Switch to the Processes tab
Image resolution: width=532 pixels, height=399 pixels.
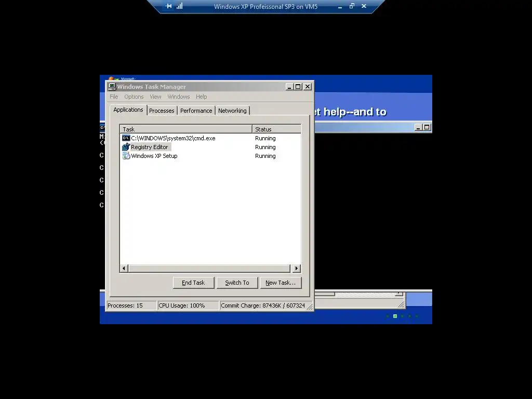tap(162, 111)
